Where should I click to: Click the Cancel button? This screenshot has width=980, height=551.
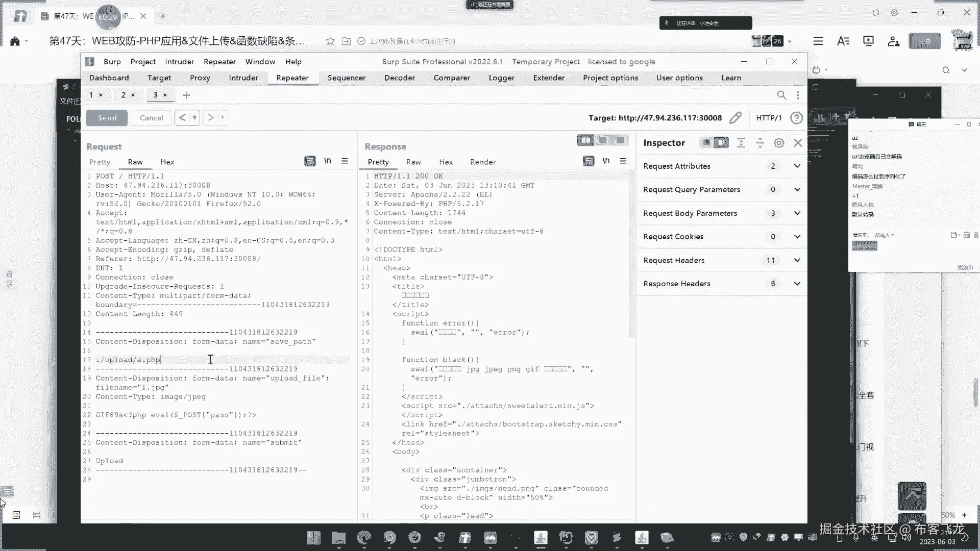point(151,118)
